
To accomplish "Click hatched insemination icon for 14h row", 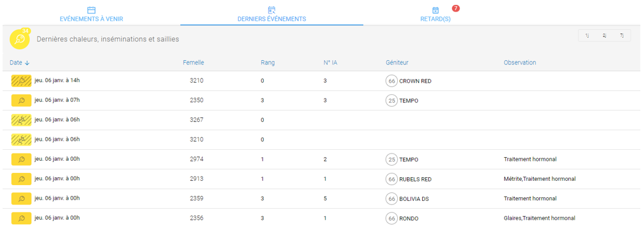I will tap(21, 81).
